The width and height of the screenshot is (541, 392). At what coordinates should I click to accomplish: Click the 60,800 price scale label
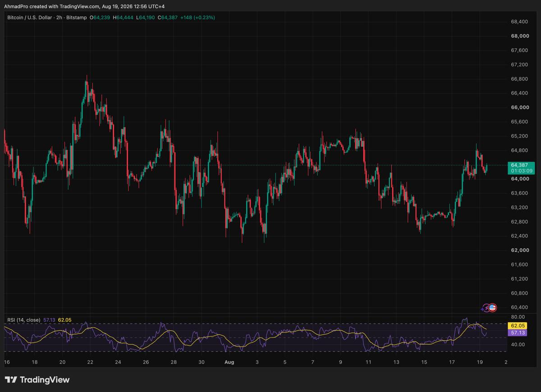(x=520, y=293)
